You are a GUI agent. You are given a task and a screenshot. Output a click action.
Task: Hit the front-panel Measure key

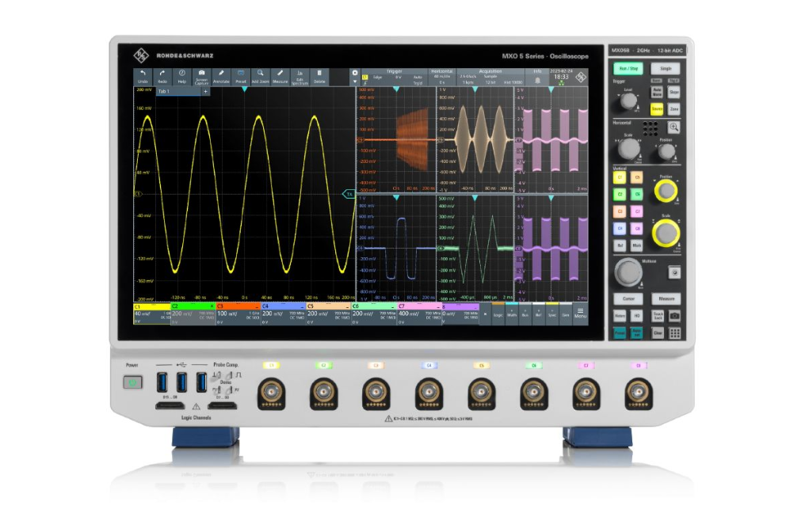tap(666, 298)
